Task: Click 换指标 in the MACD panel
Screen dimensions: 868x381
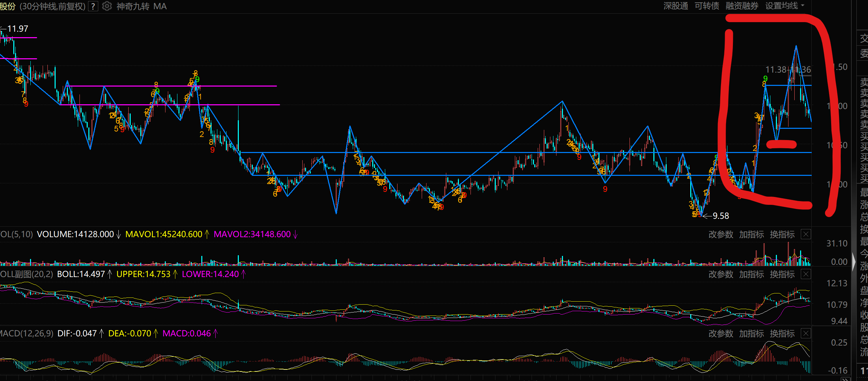Action: (782, 334)
